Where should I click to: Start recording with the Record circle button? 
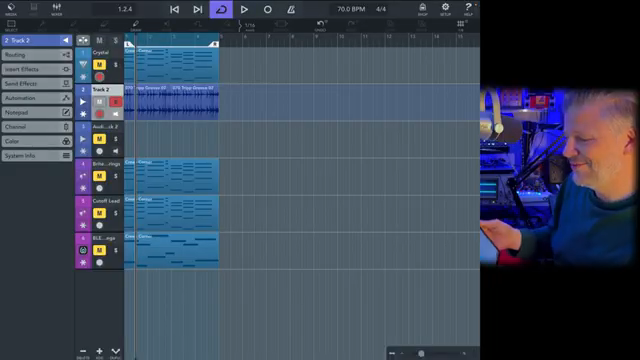[267, 9]
